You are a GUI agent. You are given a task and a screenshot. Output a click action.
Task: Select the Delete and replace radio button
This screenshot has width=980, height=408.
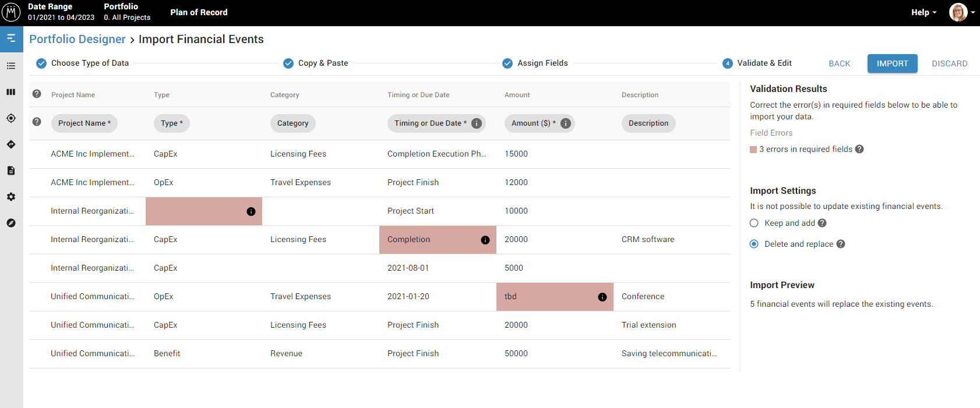[754, 244]
